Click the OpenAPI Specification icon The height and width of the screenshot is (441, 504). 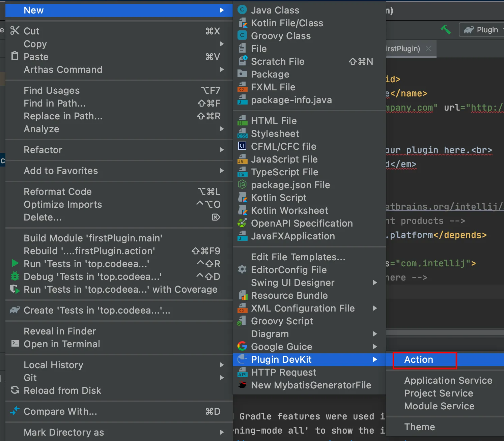242,223
